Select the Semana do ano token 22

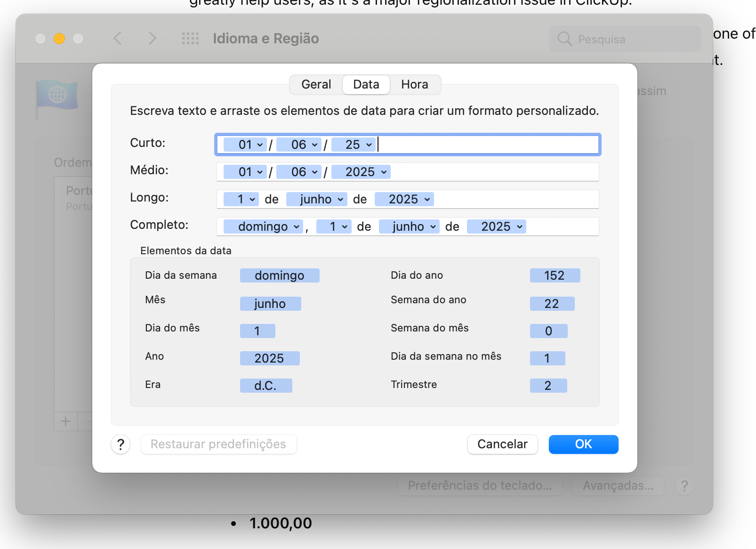552,304
